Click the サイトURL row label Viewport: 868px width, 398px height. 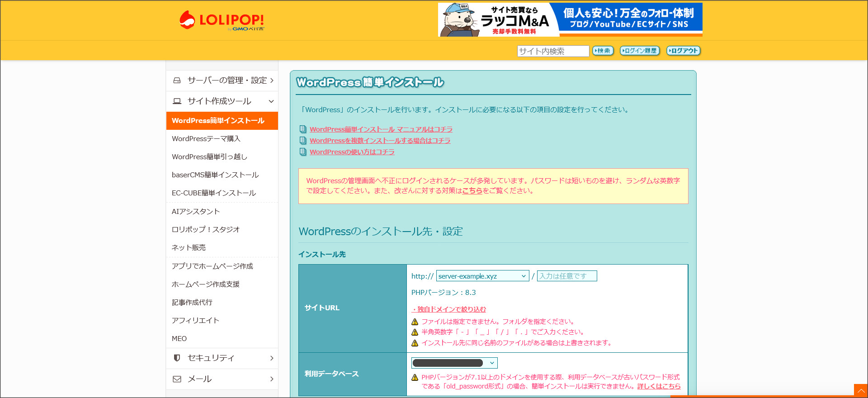pyautogui.click(x=322, y=308)
